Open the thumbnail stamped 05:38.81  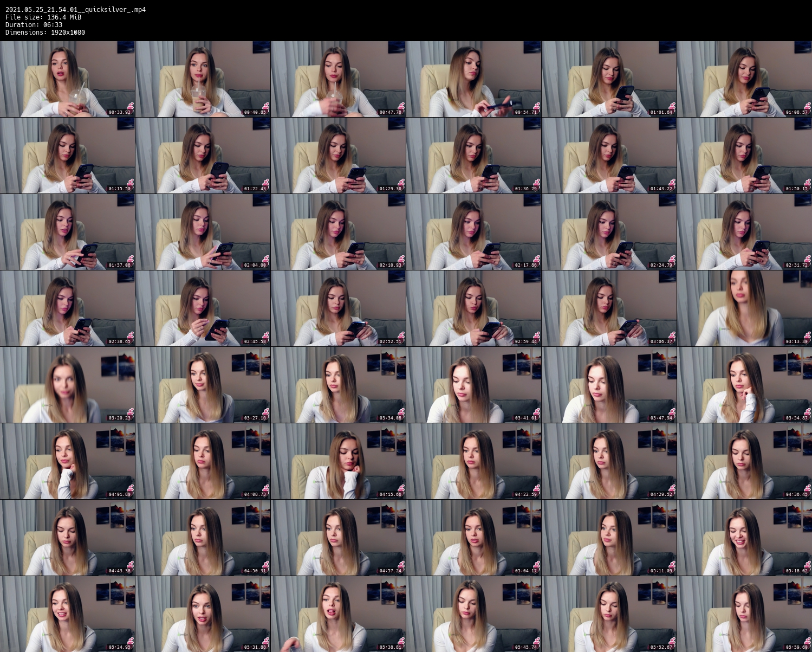(338, 614)
